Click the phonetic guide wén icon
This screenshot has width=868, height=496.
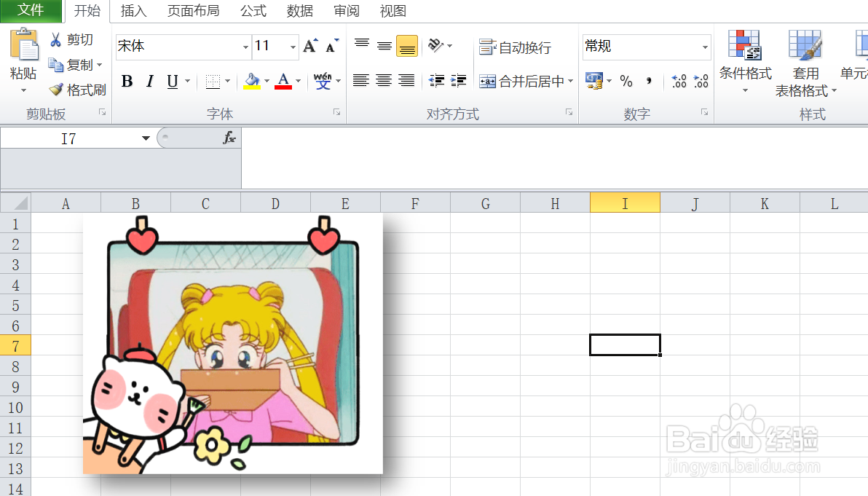(322, 81)
